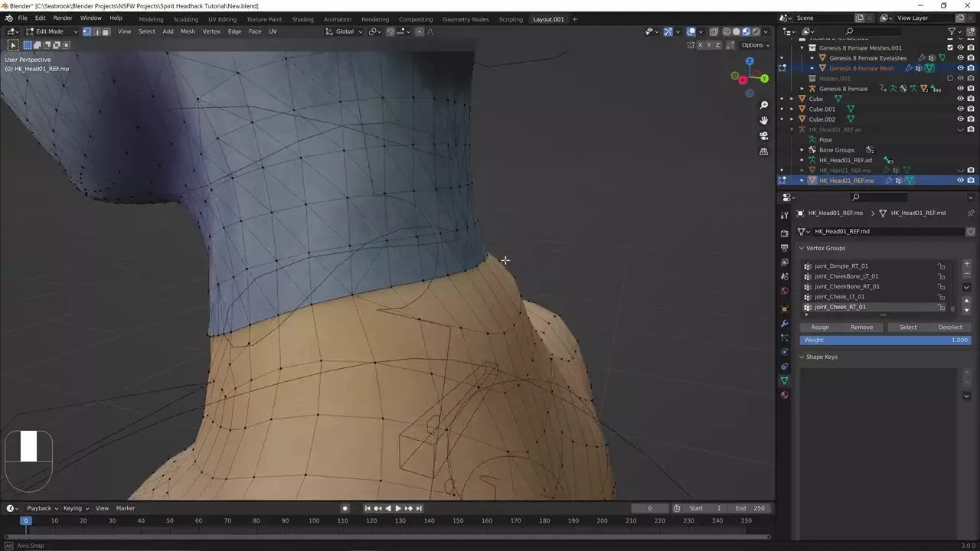Expand the Cube.002 tree item
Image resolution: width=980 pixels, height=551 pixels.
tap(792, 119)
